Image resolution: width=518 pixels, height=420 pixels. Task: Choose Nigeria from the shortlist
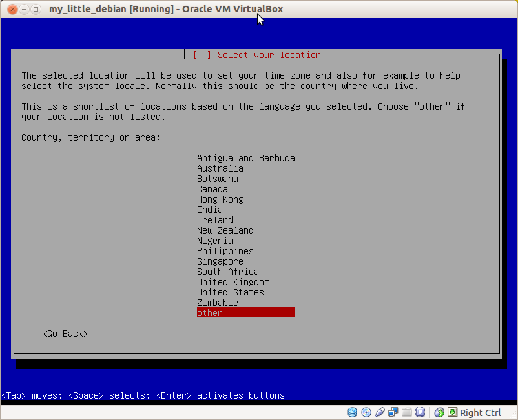pos(246,241)
